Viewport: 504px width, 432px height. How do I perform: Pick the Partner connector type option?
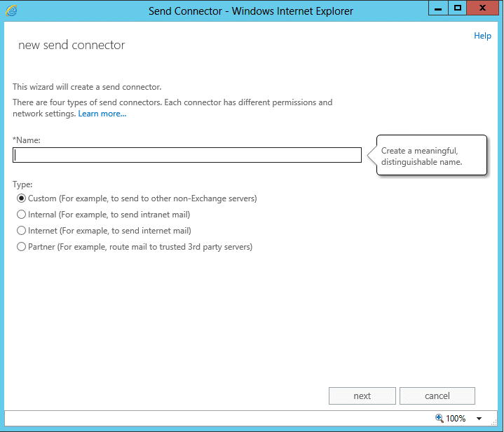click(21, 247)
